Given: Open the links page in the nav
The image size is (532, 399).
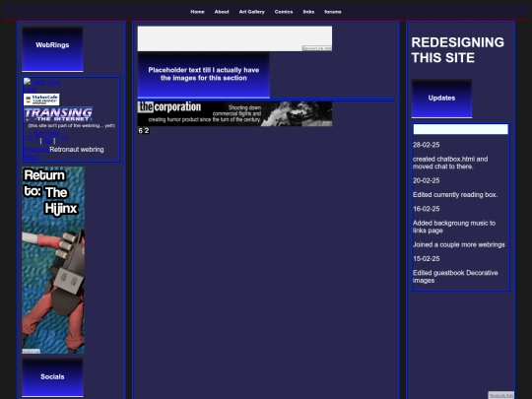Looking at the screenshot, I should coord(308,12).
